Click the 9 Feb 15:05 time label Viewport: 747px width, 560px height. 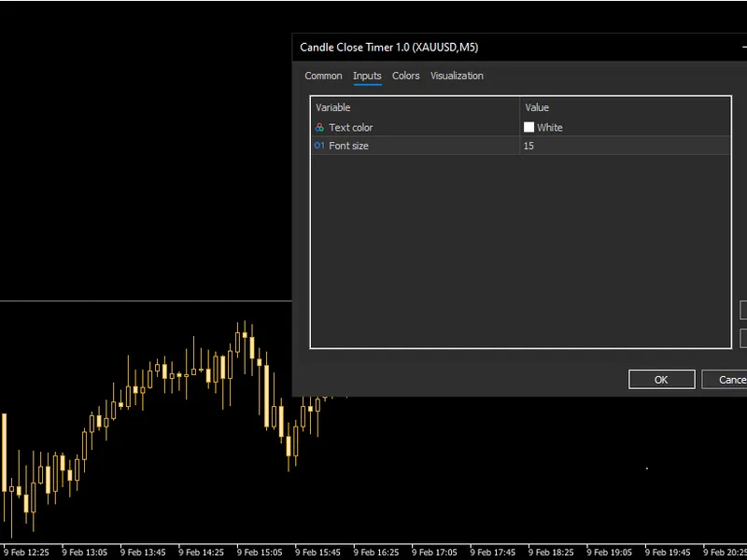[260, 553]
